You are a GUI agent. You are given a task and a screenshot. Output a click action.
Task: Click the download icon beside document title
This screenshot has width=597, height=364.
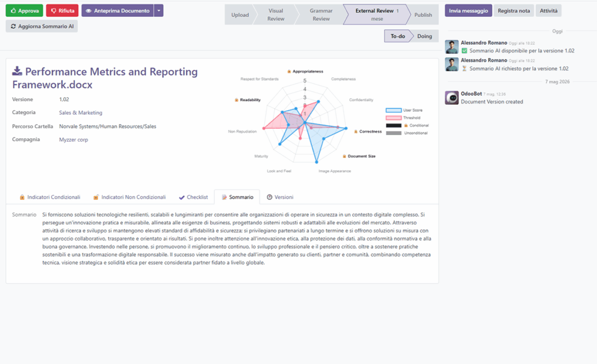click(x=17, y=70)
